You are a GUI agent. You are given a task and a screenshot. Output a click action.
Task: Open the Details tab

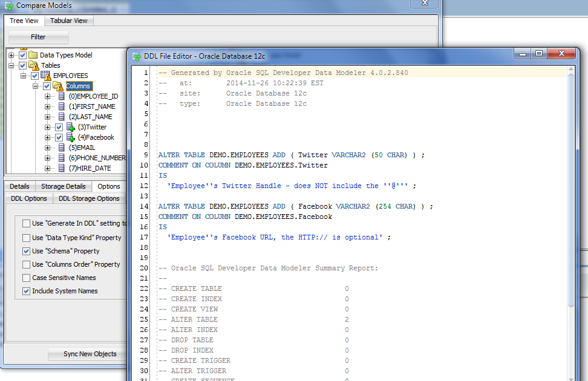[x=19, y=186]
